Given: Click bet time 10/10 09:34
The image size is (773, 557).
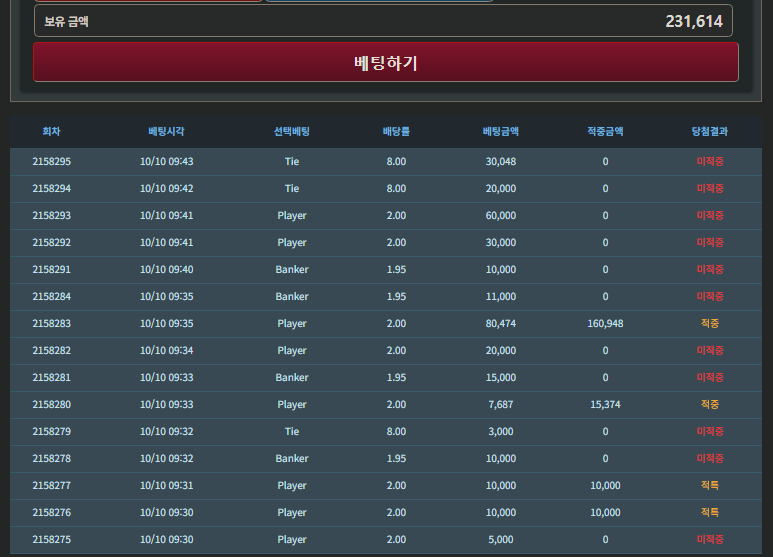Looking at the screenshot, I should pyautogui.click(x=167, y=350).
